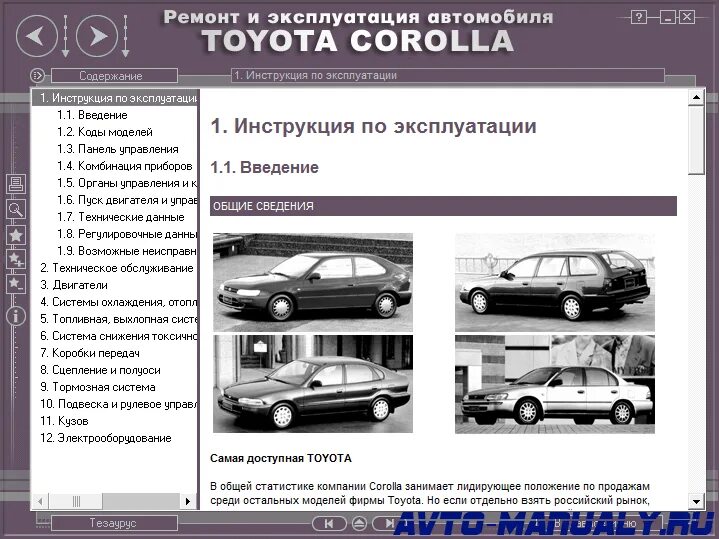
Task: Open chapter 2. Техническое обслуживание
Action: tap(117, 268)
